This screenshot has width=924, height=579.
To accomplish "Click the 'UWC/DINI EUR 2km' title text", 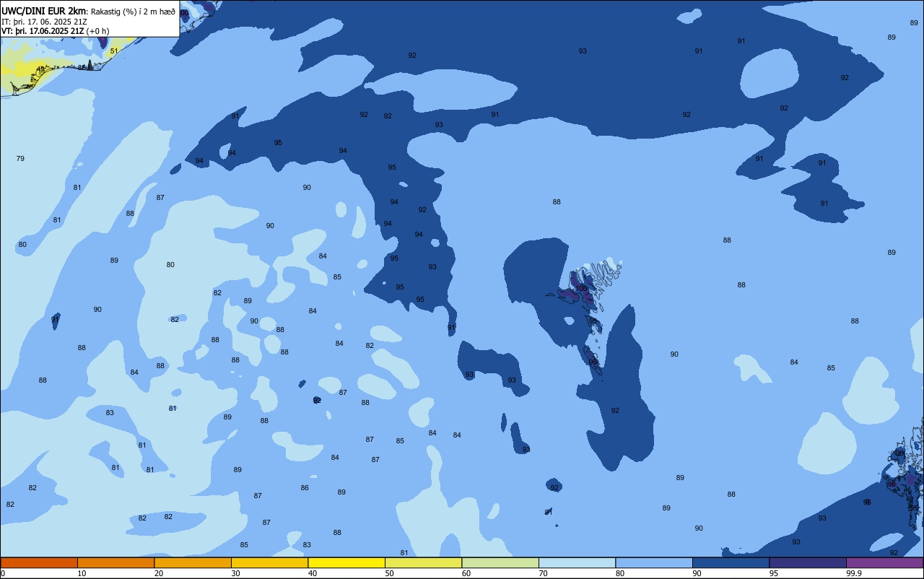I will coord(44,11).
